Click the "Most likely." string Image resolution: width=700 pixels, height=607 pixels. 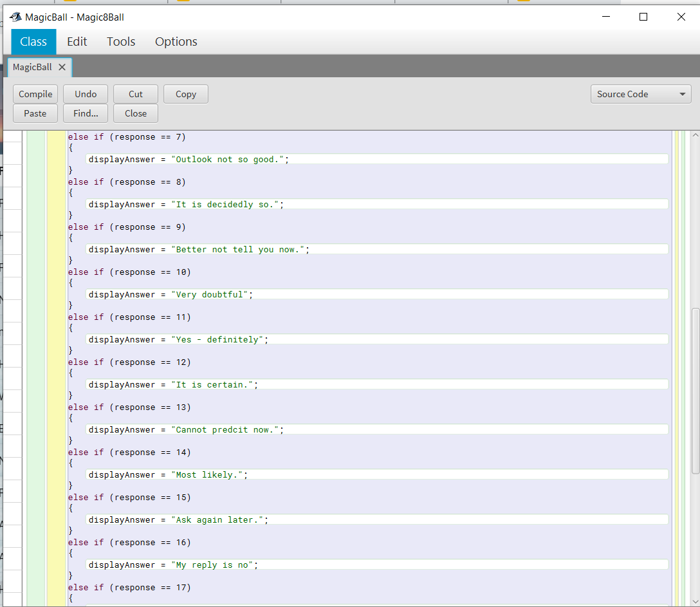click(x=207, y=475)
